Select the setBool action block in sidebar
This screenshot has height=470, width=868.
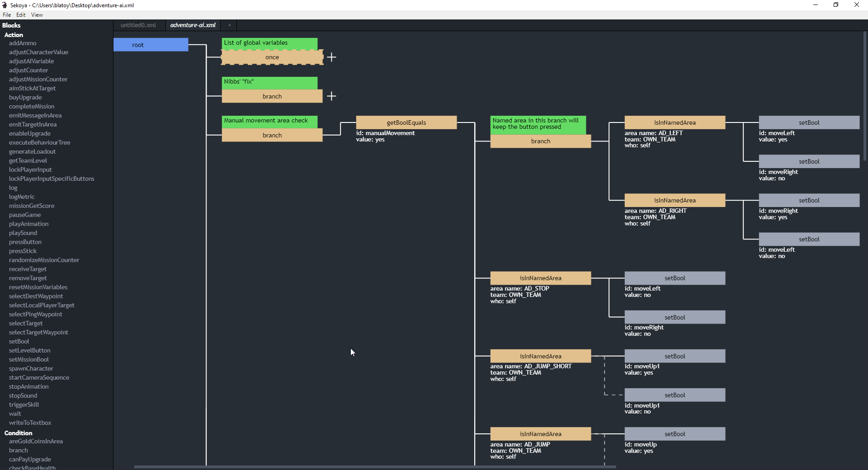pos(19,341)
